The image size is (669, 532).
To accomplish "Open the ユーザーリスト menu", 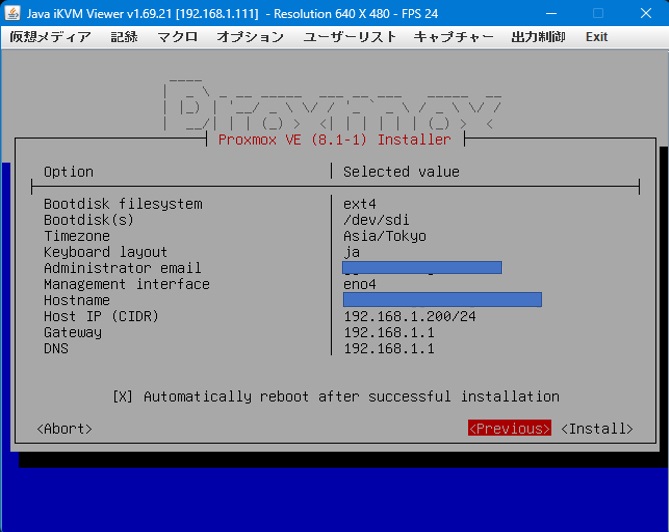I will point(350,37).
